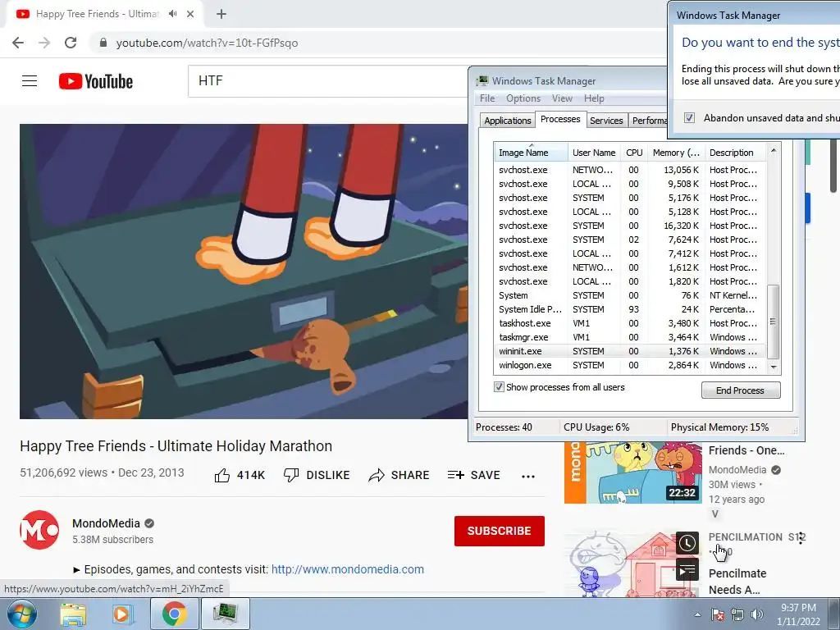Go back with the browser back arrow
Image resolution: width=840 pixels, height=630 pixels.
18,43
